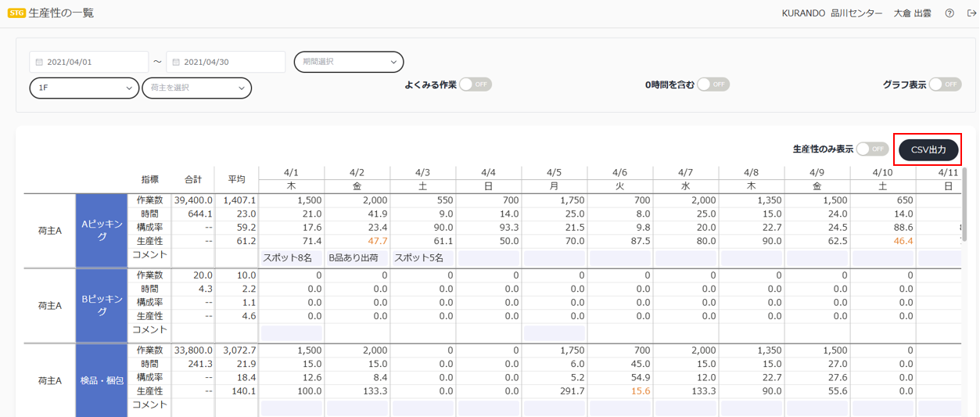Click the 1,407.1 average value
The height and width of the screenshot is (417, 980).
coord(239,200)
